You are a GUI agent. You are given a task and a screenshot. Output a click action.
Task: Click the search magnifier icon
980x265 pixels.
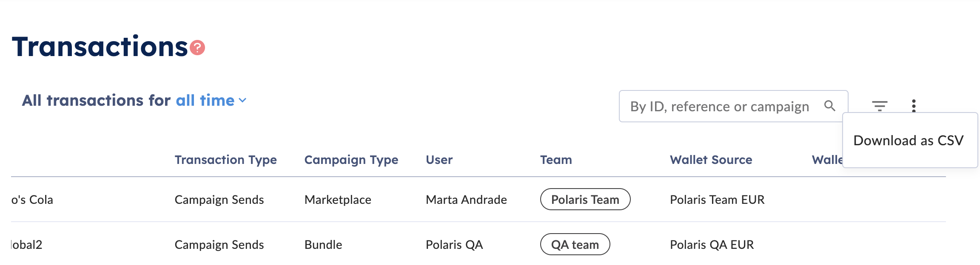pos(829,106)
